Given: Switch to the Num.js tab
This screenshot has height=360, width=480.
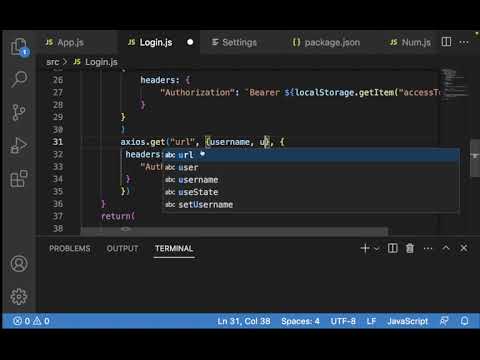Looking at the screenshot, I should 411,42.
